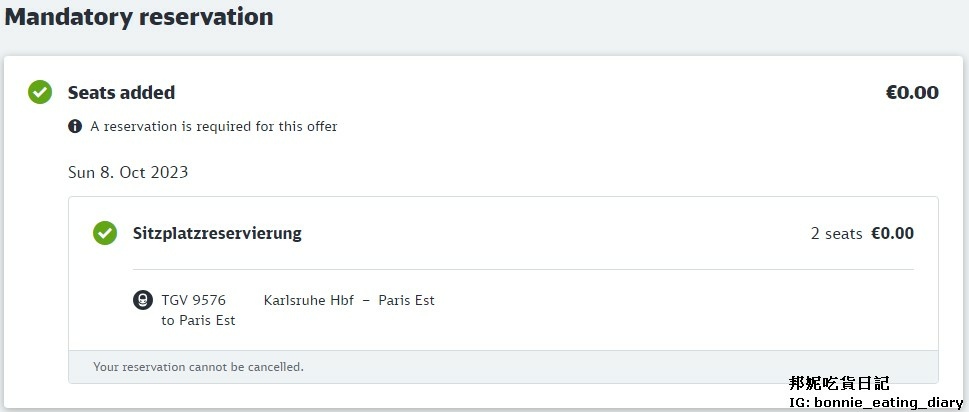Image resolution: width=969 pixels, height=412 pixels.
Task: Click "Your reservation cannot be cancelled" notice
Action: coord(198,367)
